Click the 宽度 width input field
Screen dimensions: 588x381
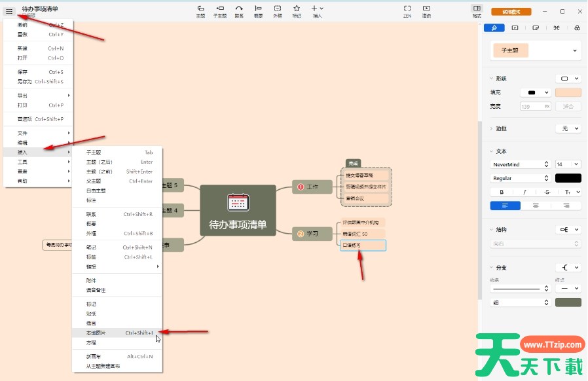(535, 106)
